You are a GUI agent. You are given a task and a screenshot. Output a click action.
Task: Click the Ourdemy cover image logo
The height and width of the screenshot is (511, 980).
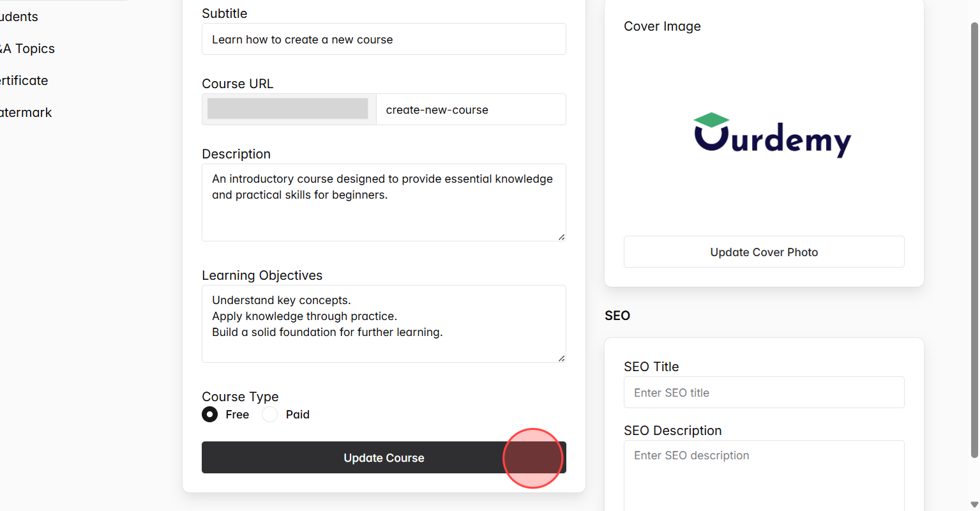tap(773, 135)
